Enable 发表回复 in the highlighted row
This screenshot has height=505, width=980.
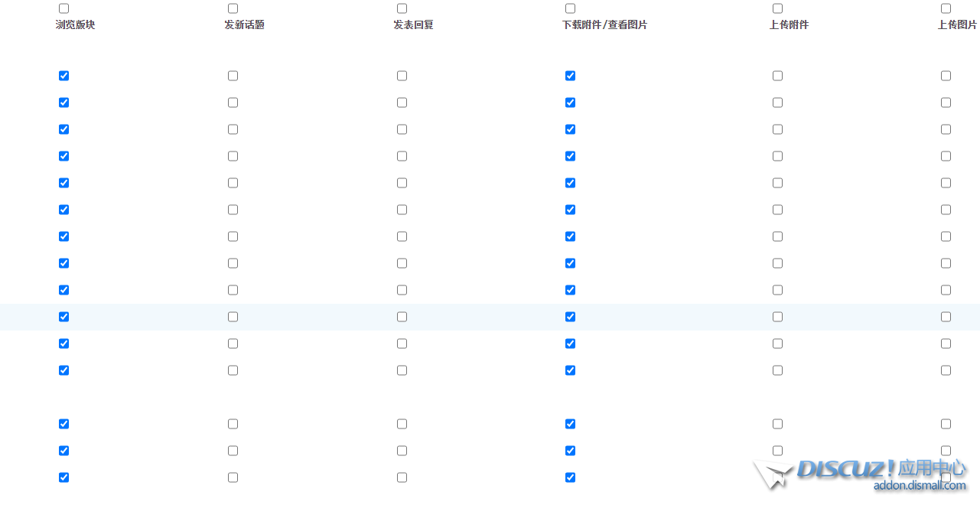point(402,317)
